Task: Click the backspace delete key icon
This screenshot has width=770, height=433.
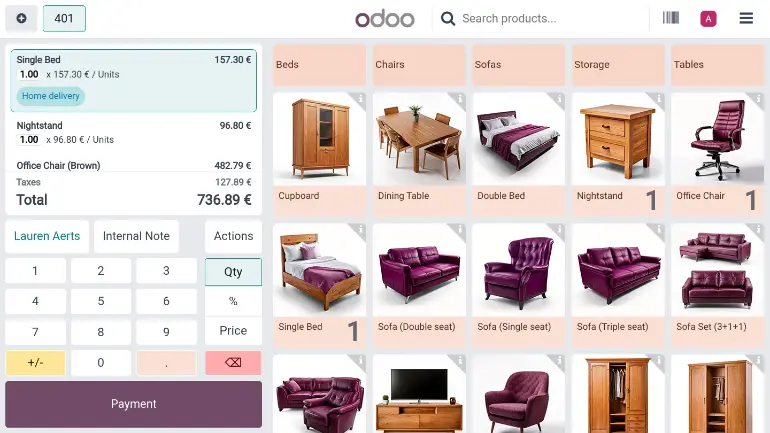Action: coord(233,362)
